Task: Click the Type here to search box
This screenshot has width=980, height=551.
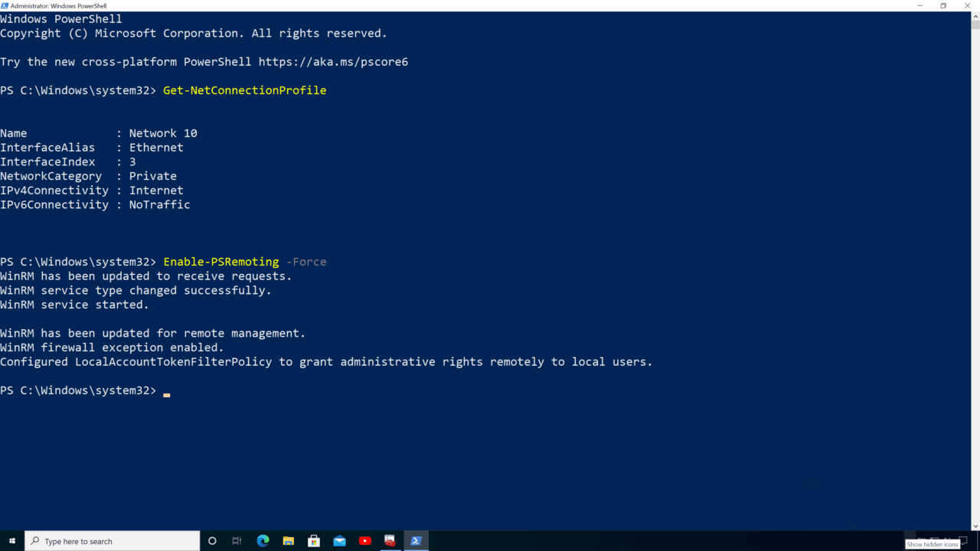Action: (111, 541)
